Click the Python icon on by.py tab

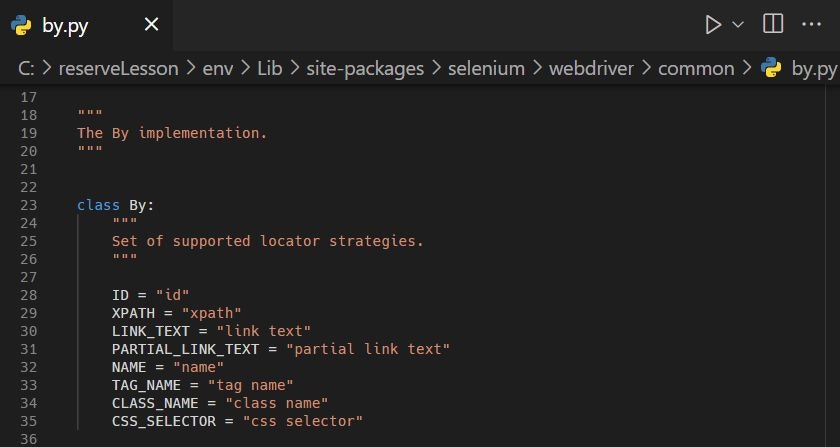coord(21,25)
